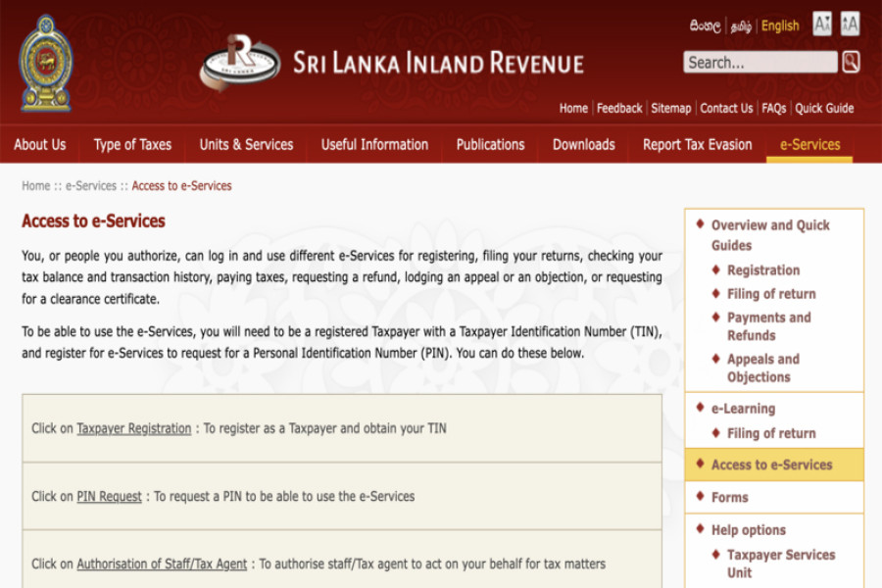882x588 pixels.
Task: Switch language to Tamil
Action: [x=741, y=26]
